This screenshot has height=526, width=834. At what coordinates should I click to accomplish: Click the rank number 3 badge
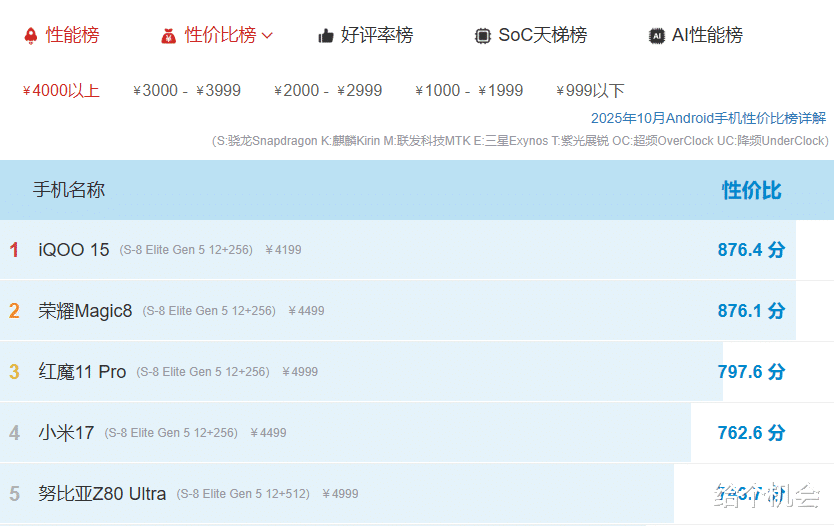[14, 372]
